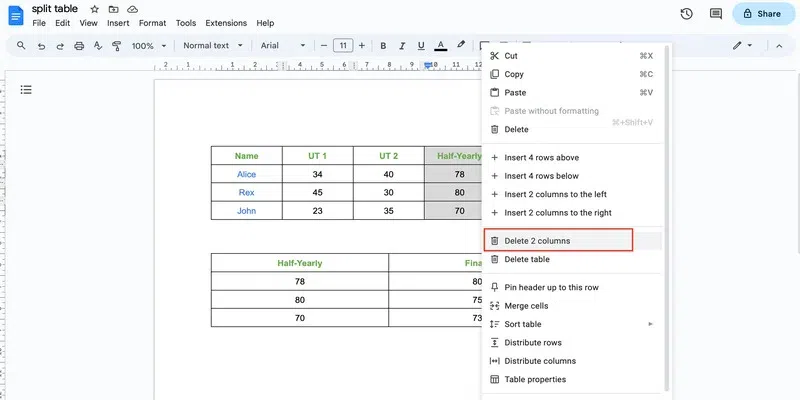Select Merge cells
Image resolution: width=800 pixels, height=400 pixels.
click(572, 306)
